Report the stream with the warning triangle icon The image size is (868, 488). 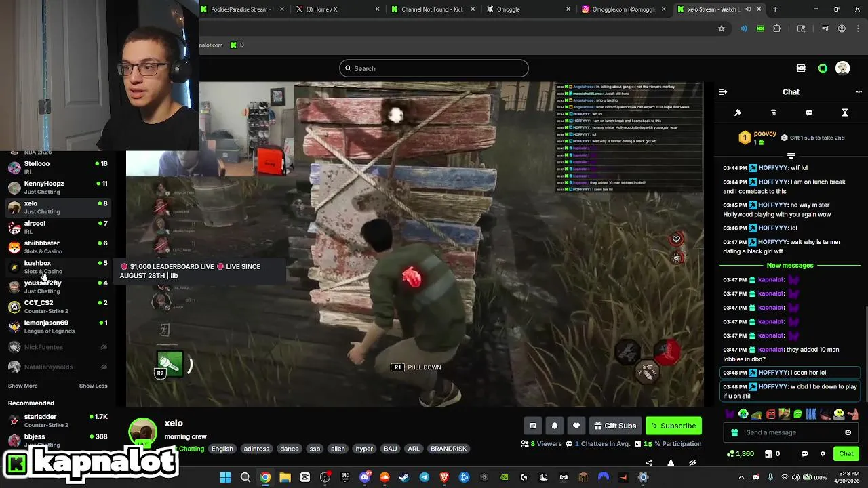[671, 463]
